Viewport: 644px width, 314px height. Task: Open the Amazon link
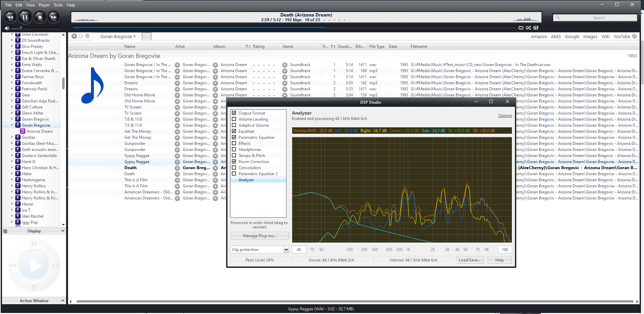(x=539, y=36)
